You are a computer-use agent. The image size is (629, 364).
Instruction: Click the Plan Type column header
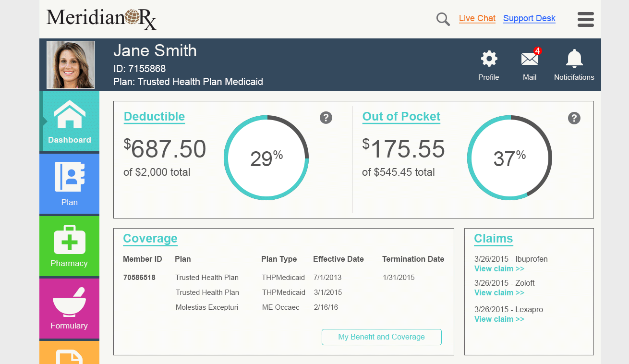(x=279, y=259)
